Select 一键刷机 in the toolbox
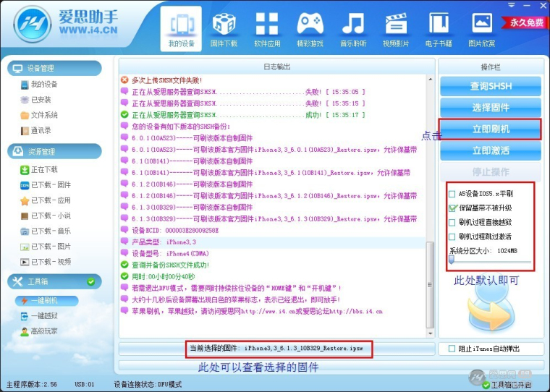Viewport: 550px width, 392px height. (46, 300)
